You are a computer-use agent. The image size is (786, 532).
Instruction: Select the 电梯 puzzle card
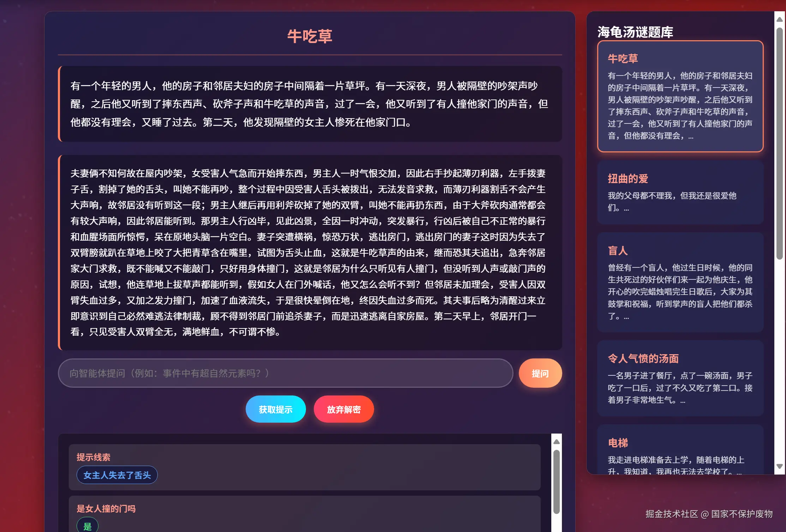680,452
